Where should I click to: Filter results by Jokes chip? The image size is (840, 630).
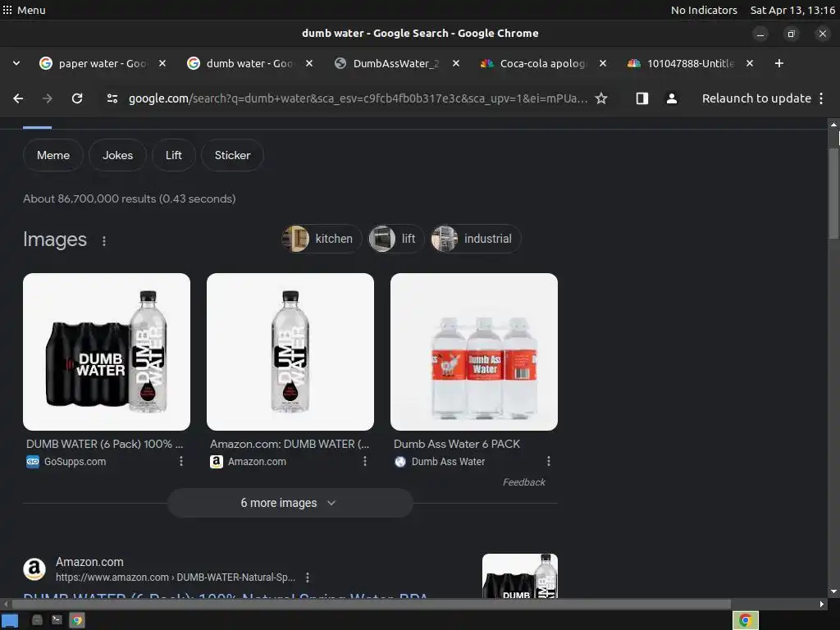117,155
